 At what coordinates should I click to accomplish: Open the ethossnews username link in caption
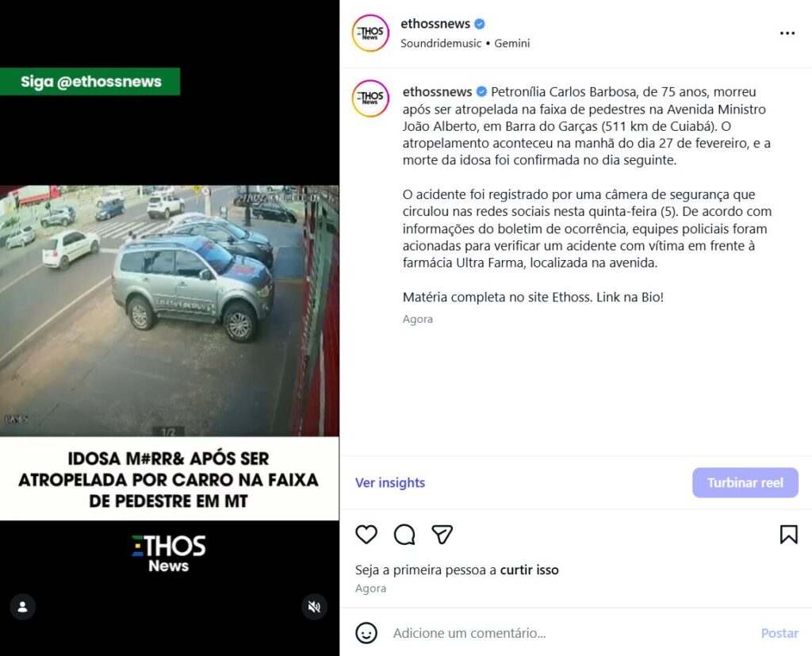click(x=437, y=92)
